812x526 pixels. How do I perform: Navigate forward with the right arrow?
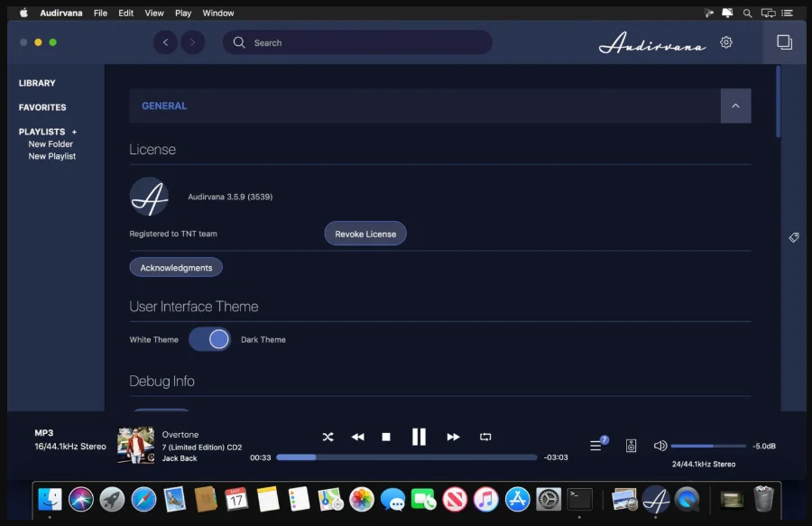(192, 42)
